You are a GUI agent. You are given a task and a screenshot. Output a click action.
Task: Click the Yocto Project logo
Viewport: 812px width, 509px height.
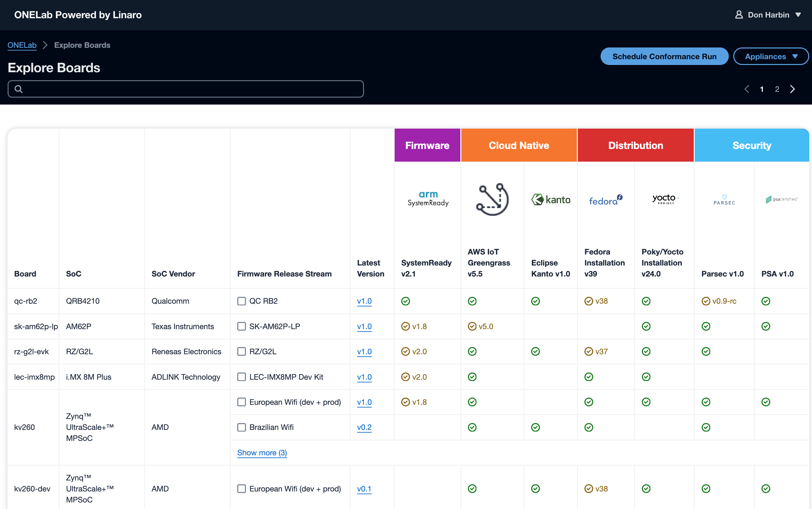coord(665,199)
